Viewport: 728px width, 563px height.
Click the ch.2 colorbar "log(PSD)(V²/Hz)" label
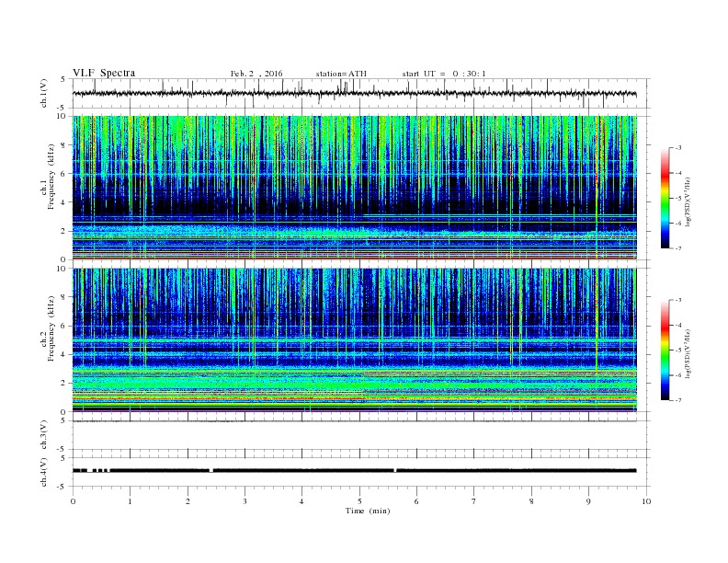click(x=688, y=353)
